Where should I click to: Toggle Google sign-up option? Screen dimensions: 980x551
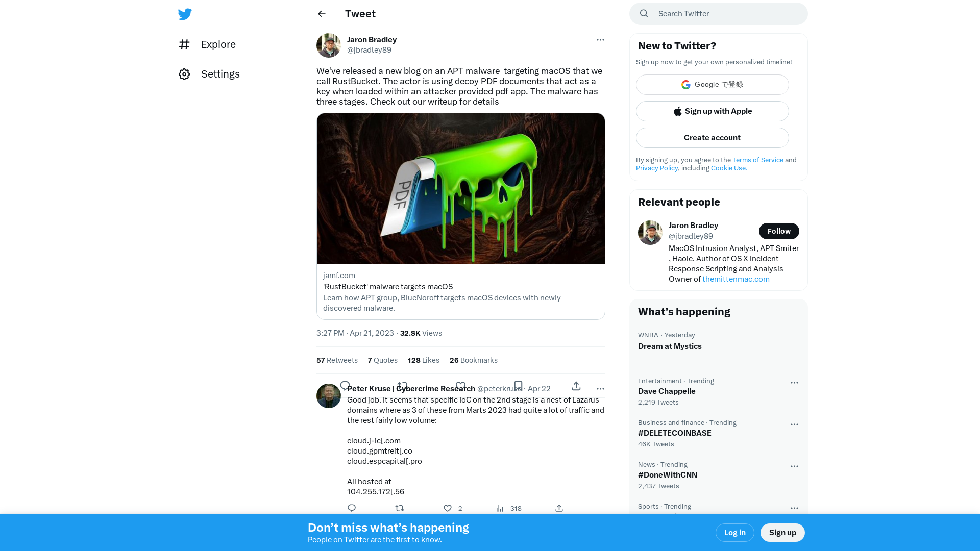712,84
